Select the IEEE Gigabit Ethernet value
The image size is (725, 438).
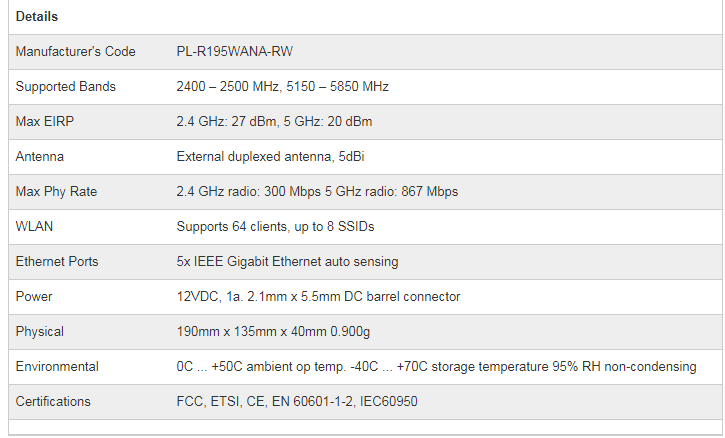tap(287, 262)
